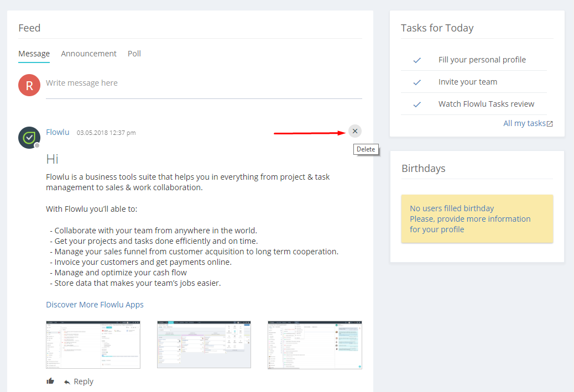This screenshot has width=574, height=392.
Task: Open Watch Flowlu Tasks review task
Action: click(x=486, y=104)
